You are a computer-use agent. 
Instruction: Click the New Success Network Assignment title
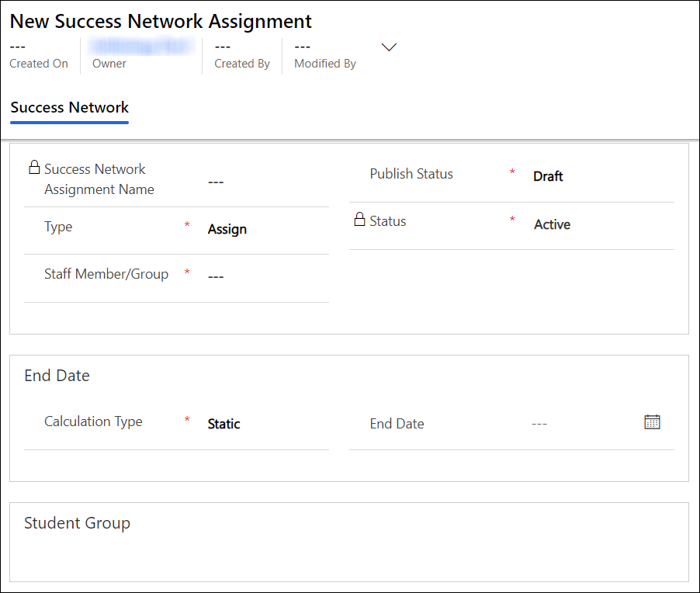(x=160, y=21)
